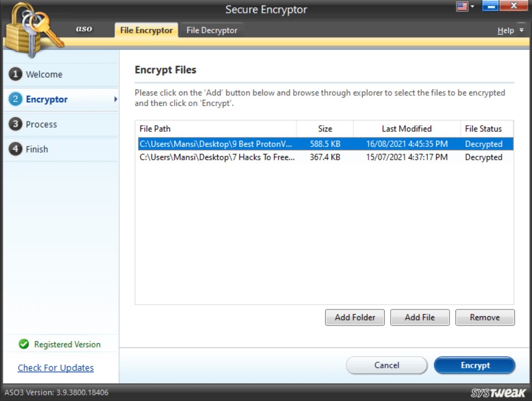Click the Finish step icon

click(x=17, y=149)
